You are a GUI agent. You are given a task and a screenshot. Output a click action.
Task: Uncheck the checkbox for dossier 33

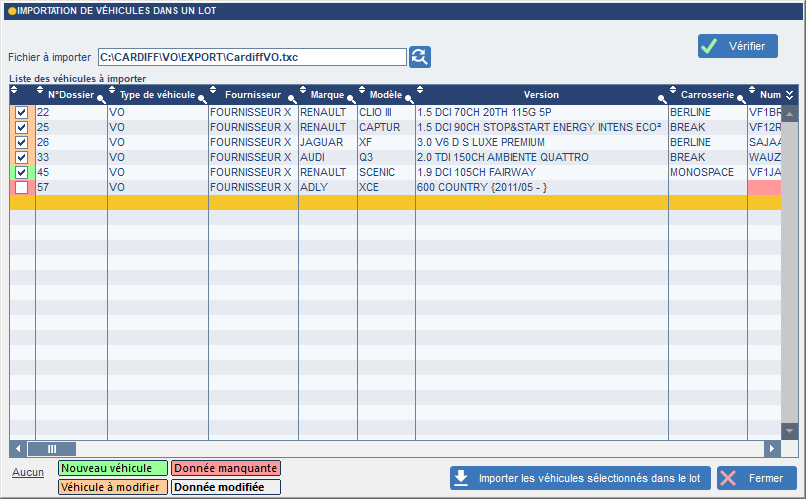pos(21,157)
